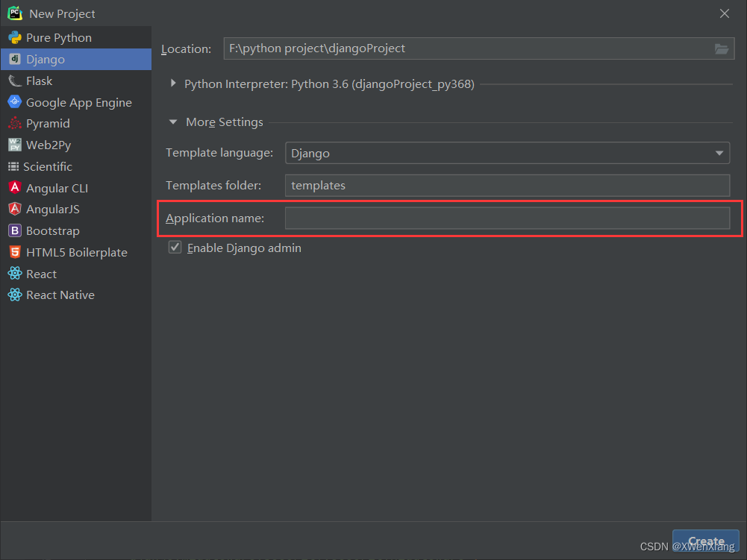Select the React Native icon

[16, 295]
